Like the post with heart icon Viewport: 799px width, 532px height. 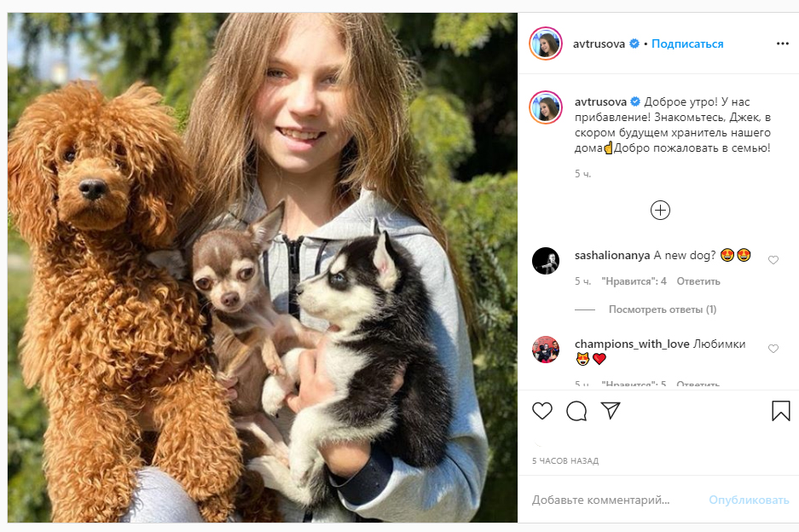click(542, 411)
